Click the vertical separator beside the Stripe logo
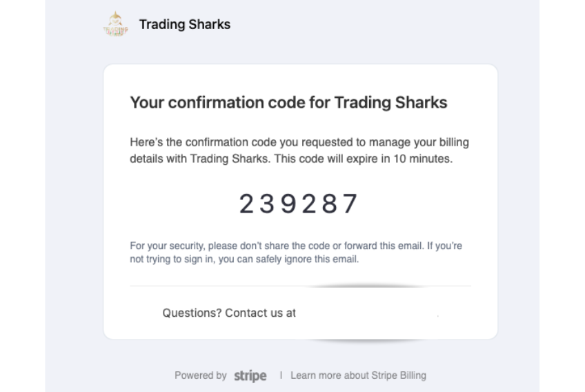This screenshot has height=392, width=585. tap(281, 375)
